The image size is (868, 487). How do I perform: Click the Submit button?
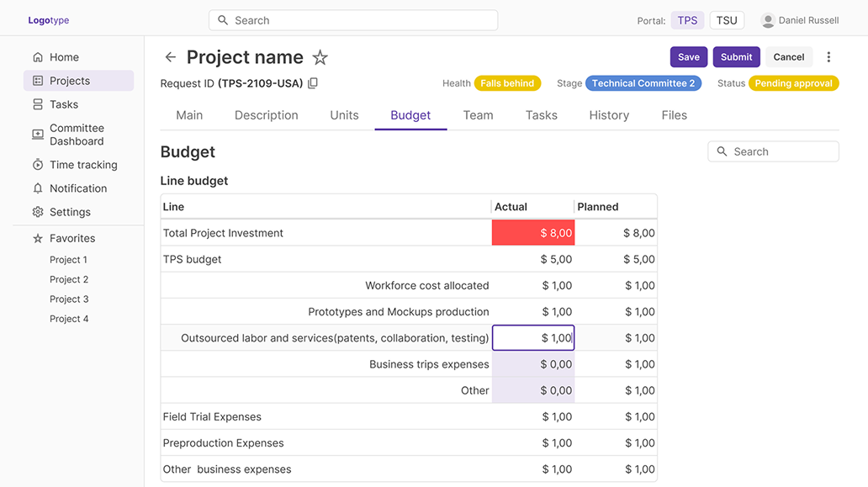(736, 57)
